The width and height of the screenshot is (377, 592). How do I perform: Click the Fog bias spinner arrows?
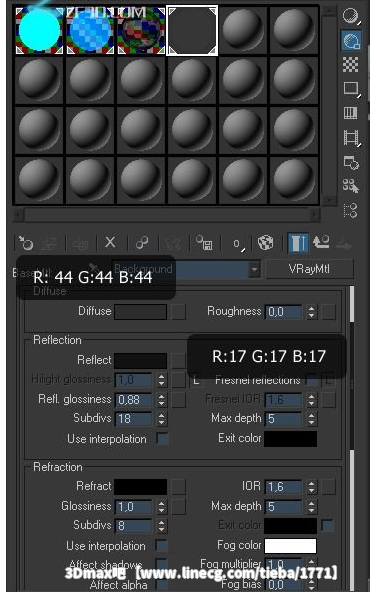(311, 585)
